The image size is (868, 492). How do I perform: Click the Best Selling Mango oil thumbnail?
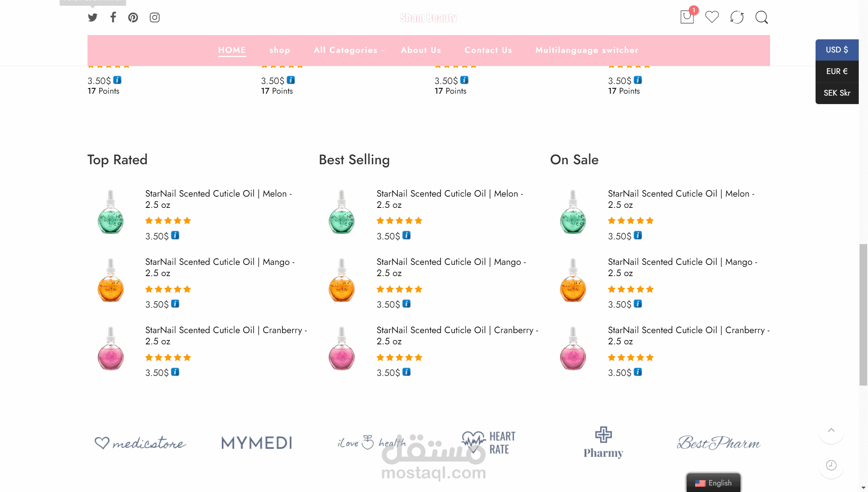point(342,280)
